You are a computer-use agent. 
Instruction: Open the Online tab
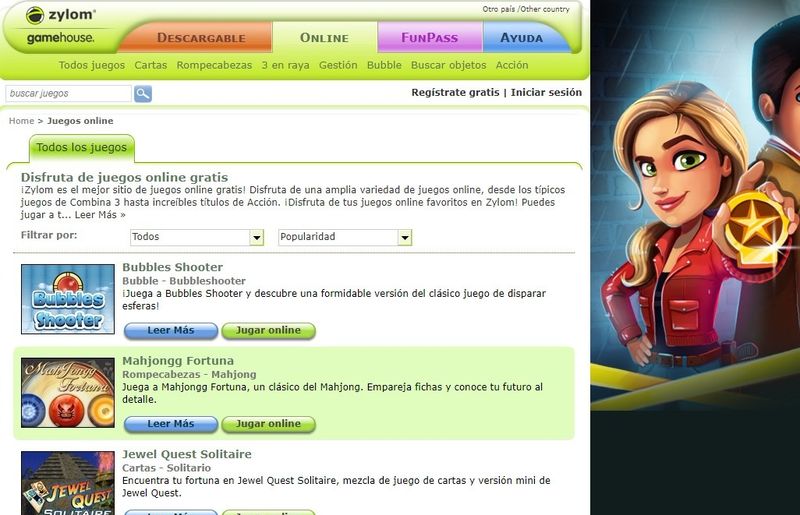324,38
